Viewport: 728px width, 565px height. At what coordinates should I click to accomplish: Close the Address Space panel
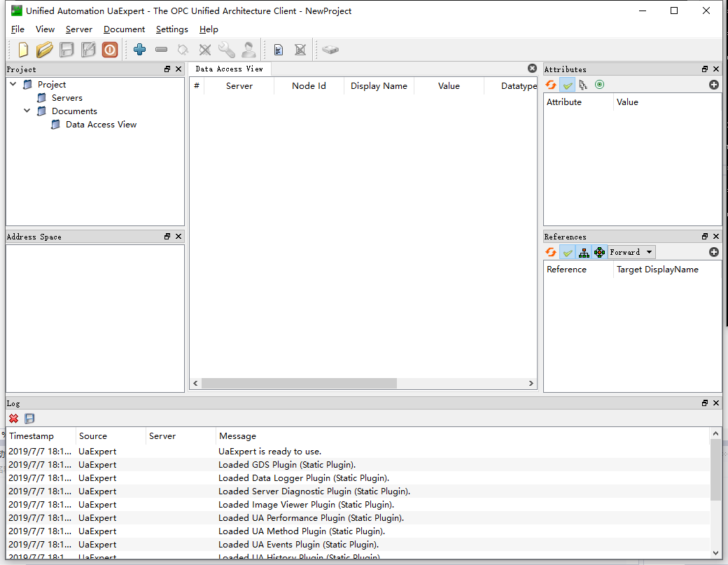click(x=178, y=237)
